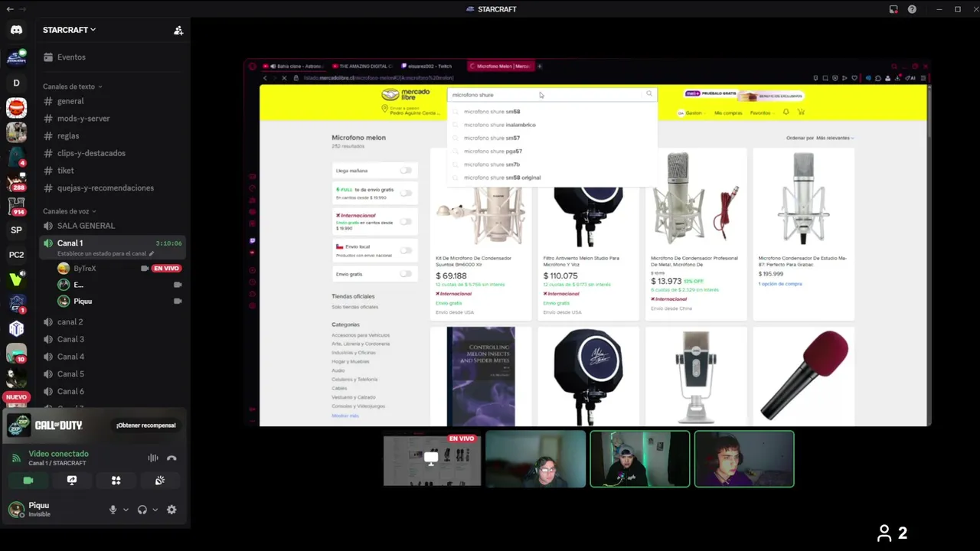The image size is (980, 551).
Task: Edit channel status pencil icon
Action: [x=152, y=253]
